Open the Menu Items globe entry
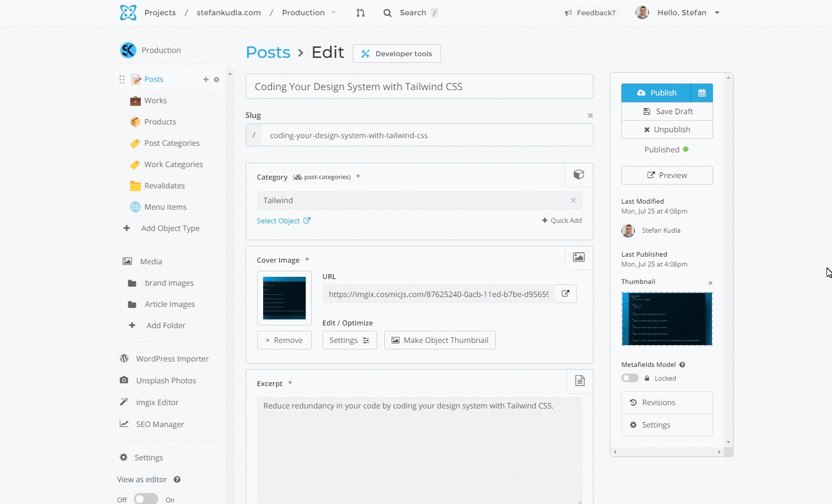Image resolution: width=832 pixels, height=504 pixels. (x=158, y=207)
